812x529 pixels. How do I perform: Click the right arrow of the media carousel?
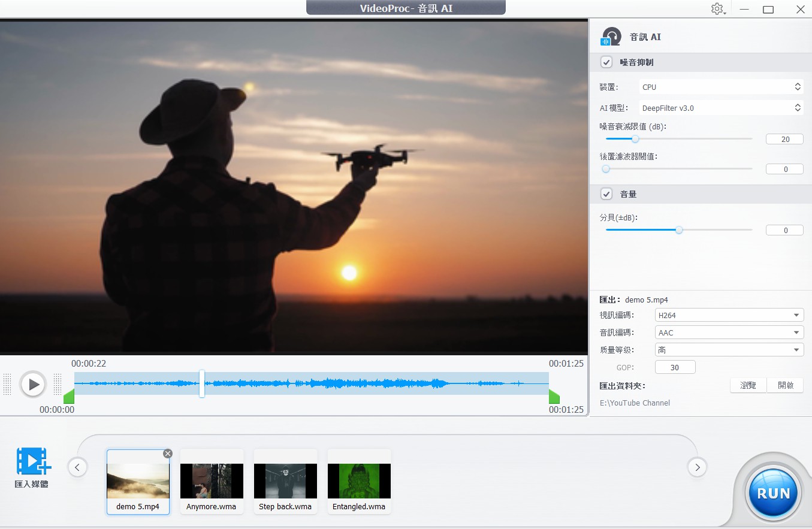click(x=697, y=467)
